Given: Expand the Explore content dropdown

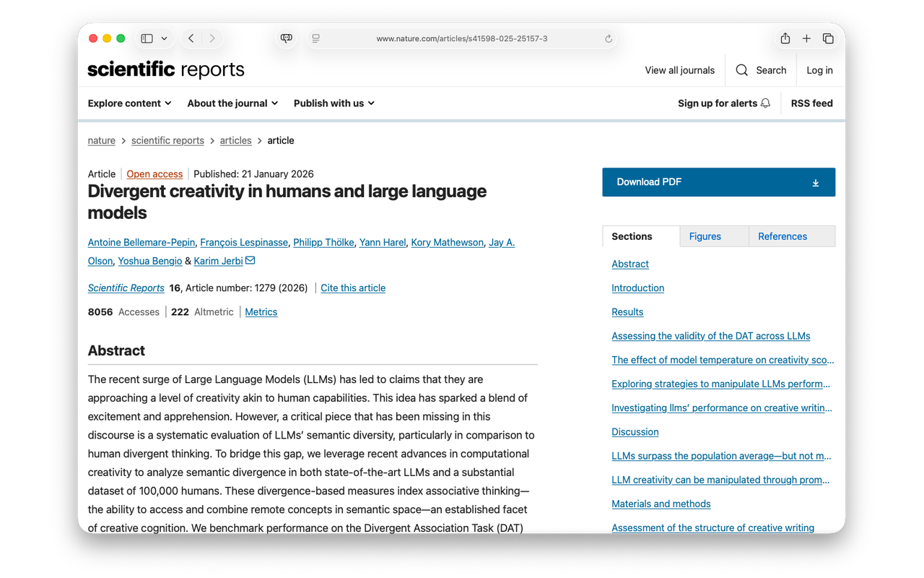Looking at the screenshot, I should click(129, 103).
